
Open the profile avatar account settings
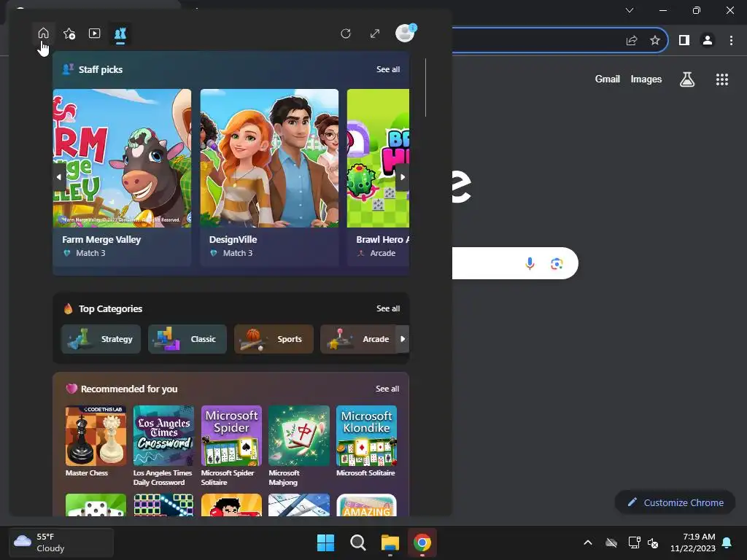[x=405, y=34]
